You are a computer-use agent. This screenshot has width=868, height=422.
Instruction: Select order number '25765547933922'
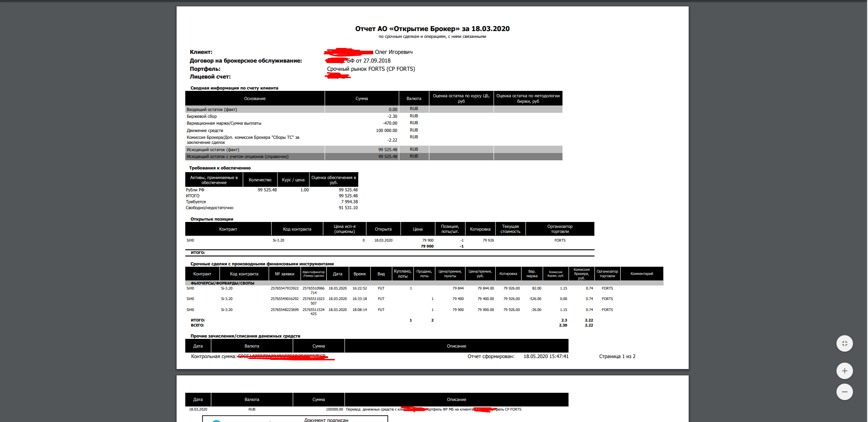pos(285,289)
